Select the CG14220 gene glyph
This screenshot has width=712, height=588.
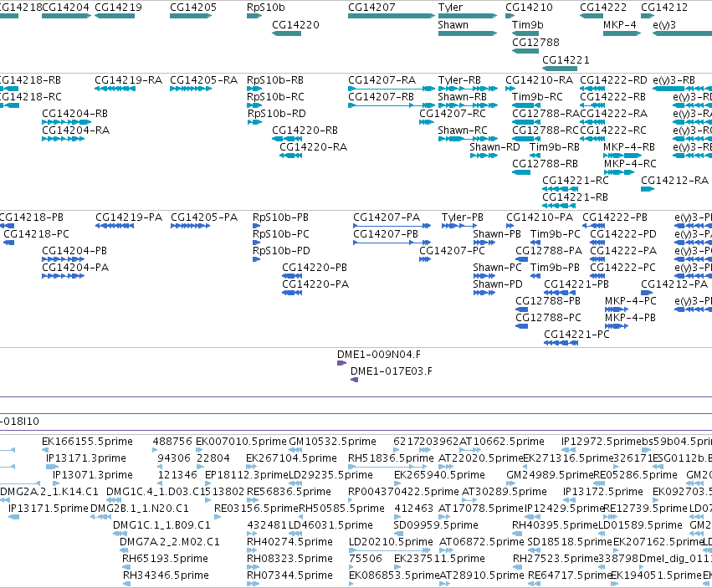pyautogui.click(x=286, y=33)
